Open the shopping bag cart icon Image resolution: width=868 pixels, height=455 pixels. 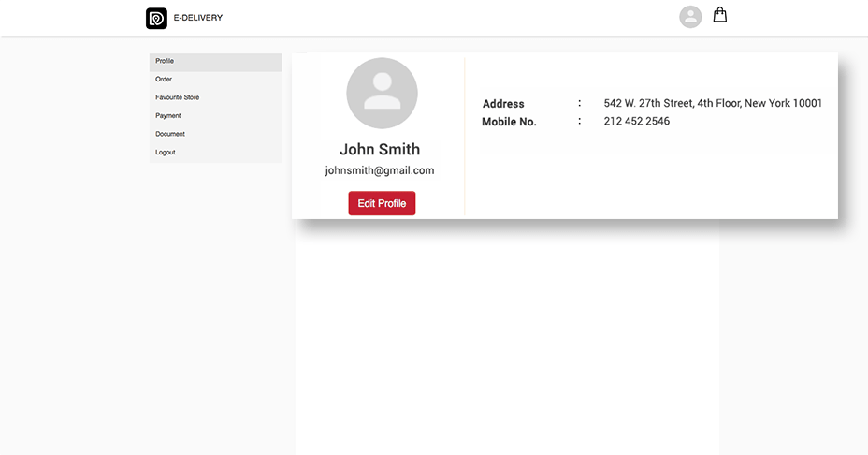(x=719, y=15)
